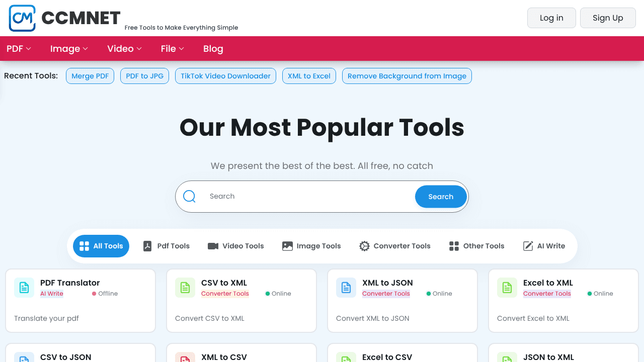The width and height of the screenshot is (644, 362).
Task: Switch to the Video Tools tab
Action: (x=236, y=246)
